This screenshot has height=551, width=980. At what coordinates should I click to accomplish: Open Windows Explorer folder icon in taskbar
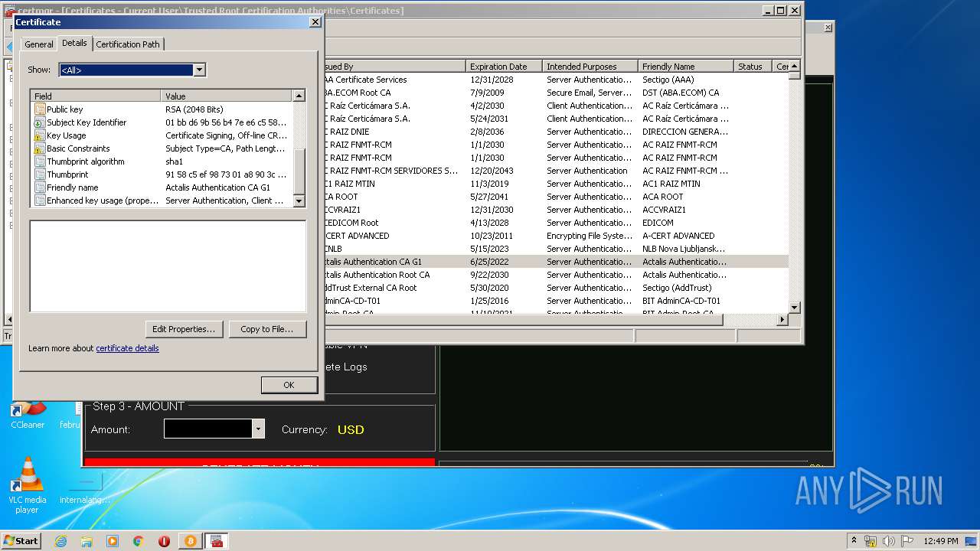(x=87, y=541)
